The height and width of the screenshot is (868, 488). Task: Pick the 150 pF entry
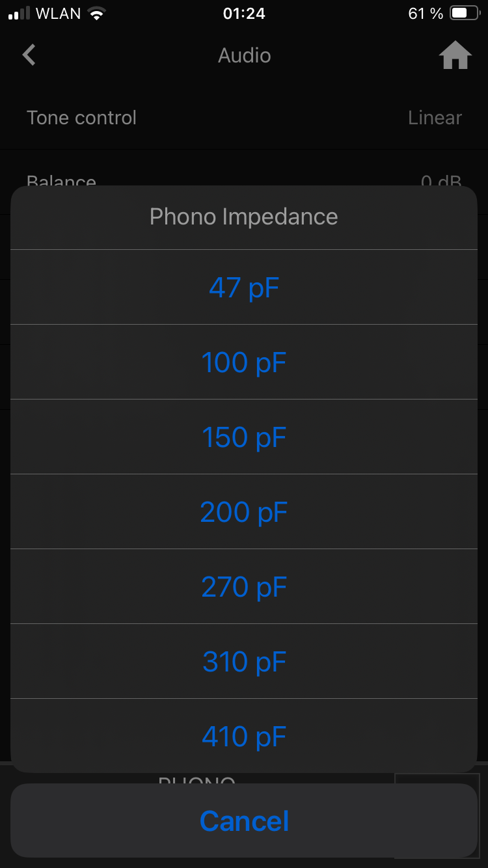point(244,437)
